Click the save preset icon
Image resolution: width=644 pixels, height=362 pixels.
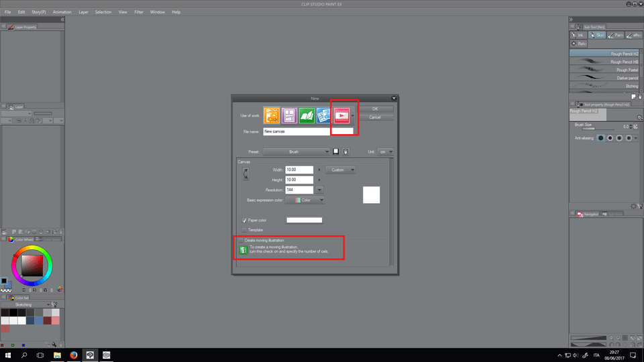(336, 152)
